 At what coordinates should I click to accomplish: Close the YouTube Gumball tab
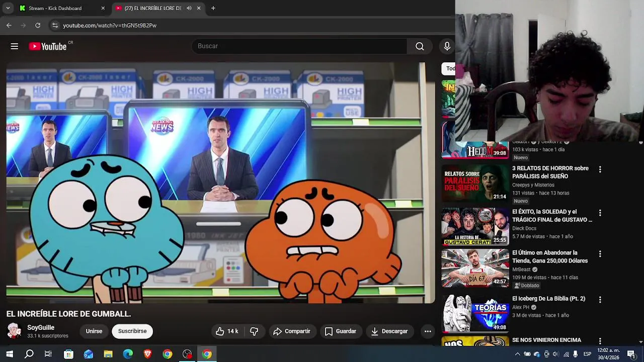tap(199, 8)
